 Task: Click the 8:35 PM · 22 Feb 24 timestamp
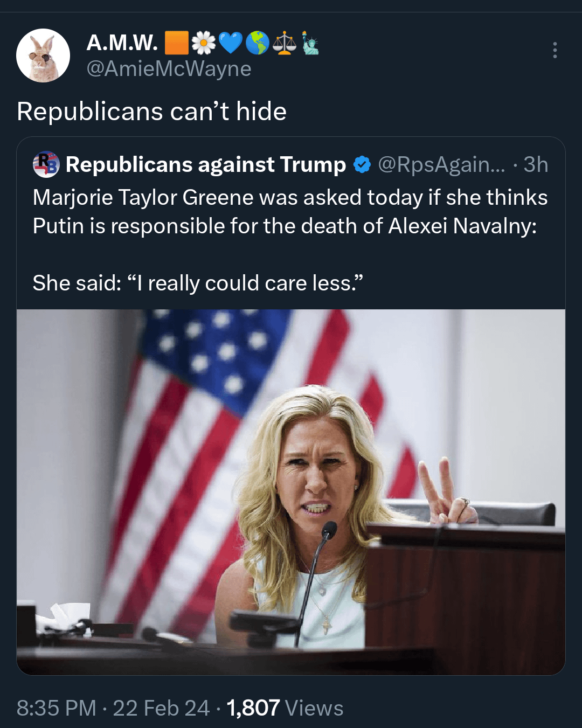click(x=113, y=708)
